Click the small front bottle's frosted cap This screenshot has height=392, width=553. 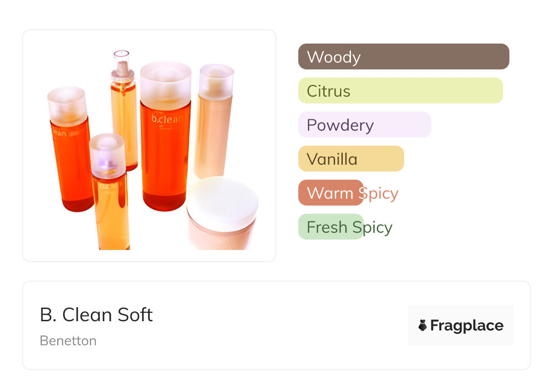tap(107, 155)
